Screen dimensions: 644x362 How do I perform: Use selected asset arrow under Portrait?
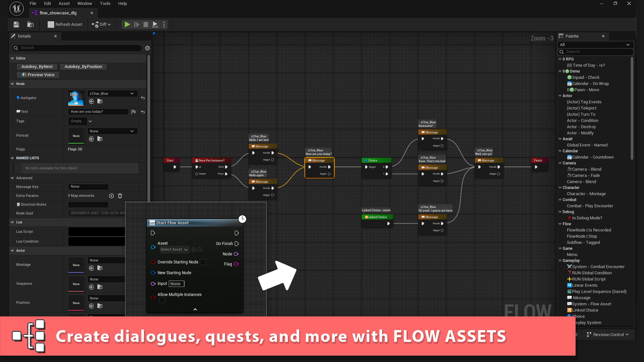(x=92, y=139)
